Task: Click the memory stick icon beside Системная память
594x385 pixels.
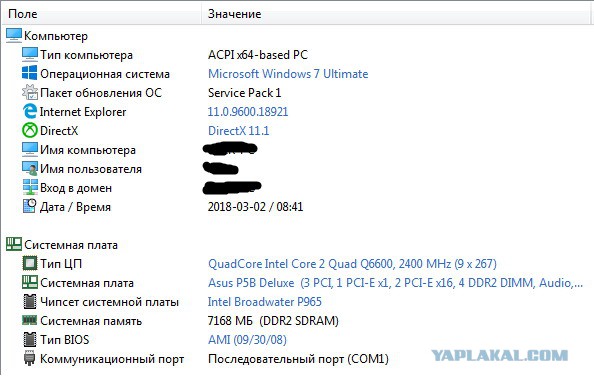Action: 30,321
